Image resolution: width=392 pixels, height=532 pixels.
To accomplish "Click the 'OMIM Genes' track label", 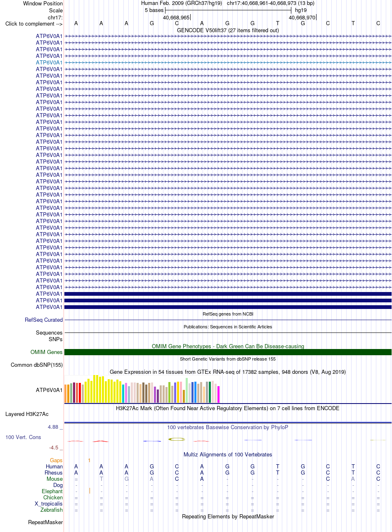I will point(47,352).
